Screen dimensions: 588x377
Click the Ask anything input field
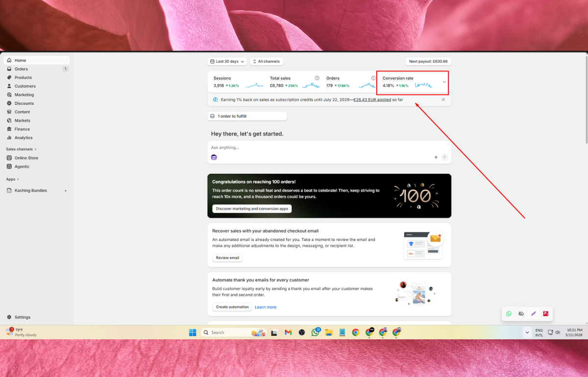click(x=329, y=147)
